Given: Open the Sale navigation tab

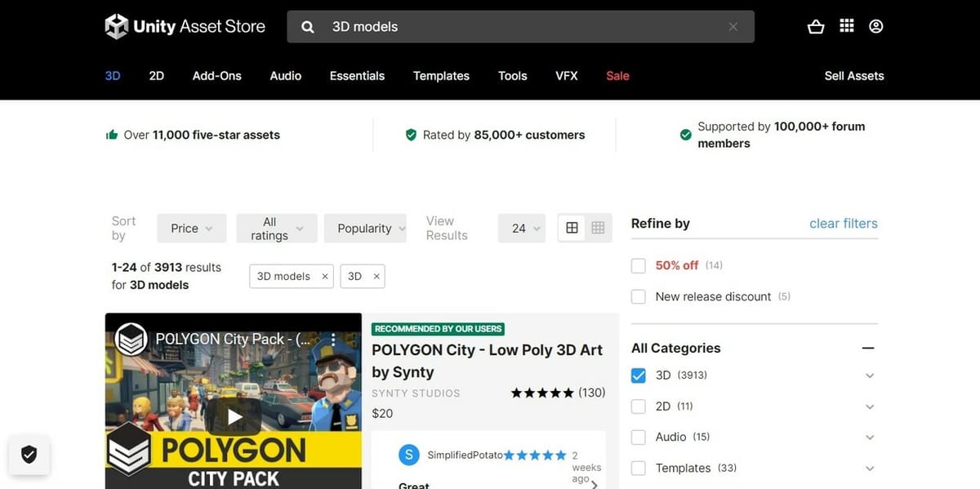Looking at the screenshot, I should (617, 76).
